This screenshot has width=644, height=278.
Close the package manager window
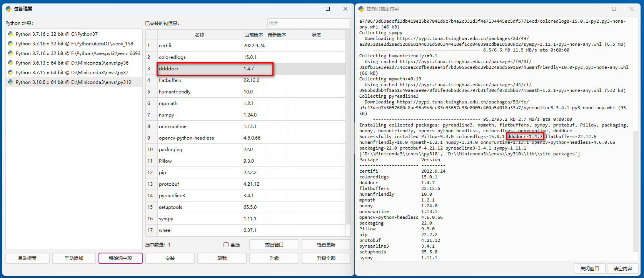pos(345,9)
